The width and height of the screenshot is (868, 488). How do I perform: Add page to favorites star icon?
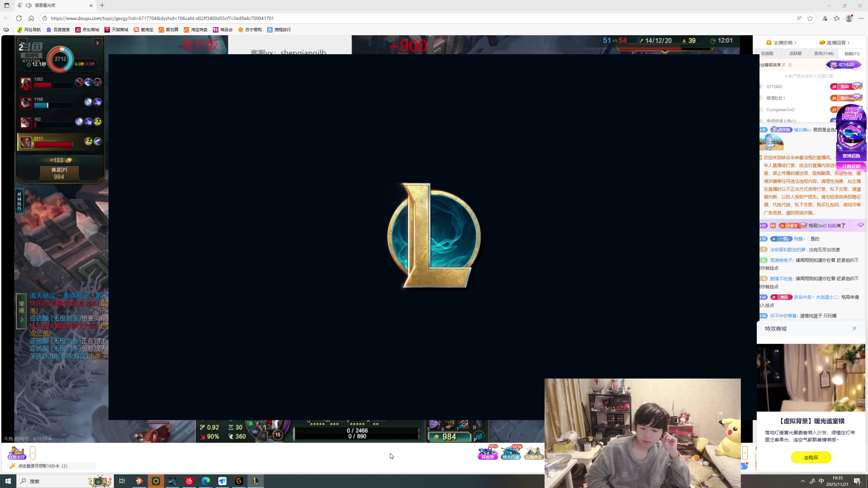tap(810, 18)
